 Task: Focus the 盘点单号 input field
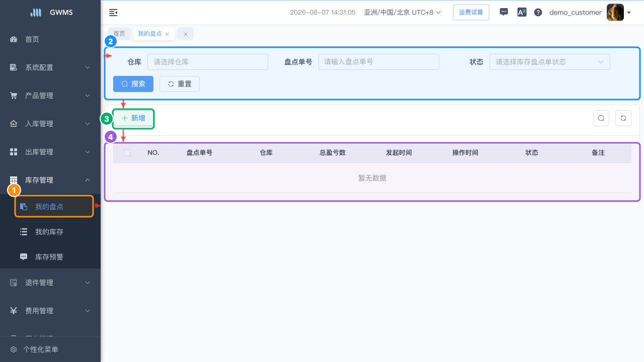pos(379,62)
